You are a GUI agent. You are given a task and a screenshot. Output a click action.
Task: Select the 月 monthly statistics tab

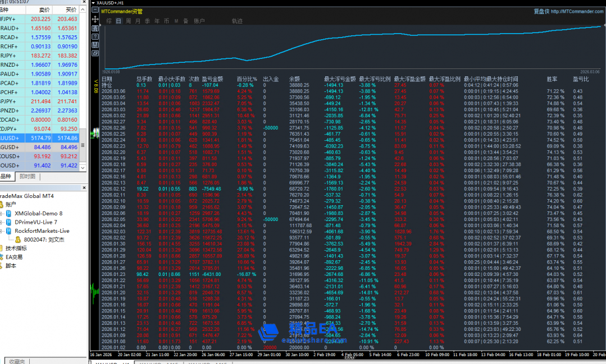[138, 21]
